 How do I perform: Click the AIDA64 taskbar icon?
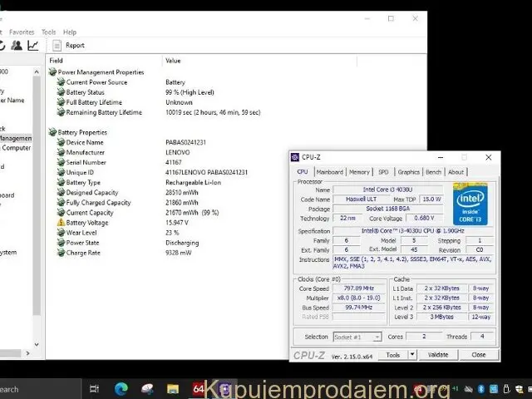[199, 388]
